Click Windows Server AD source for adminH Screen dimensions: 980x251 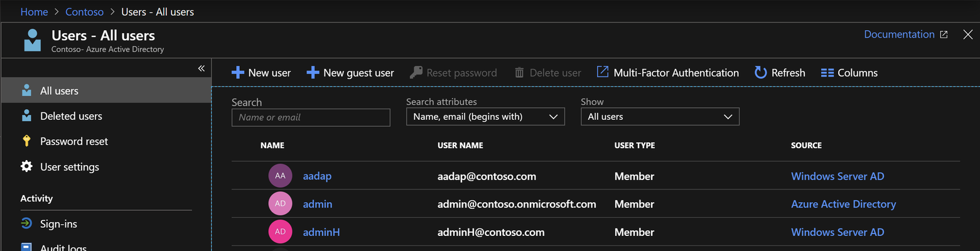pyautogui.click(x=837, y=232)
